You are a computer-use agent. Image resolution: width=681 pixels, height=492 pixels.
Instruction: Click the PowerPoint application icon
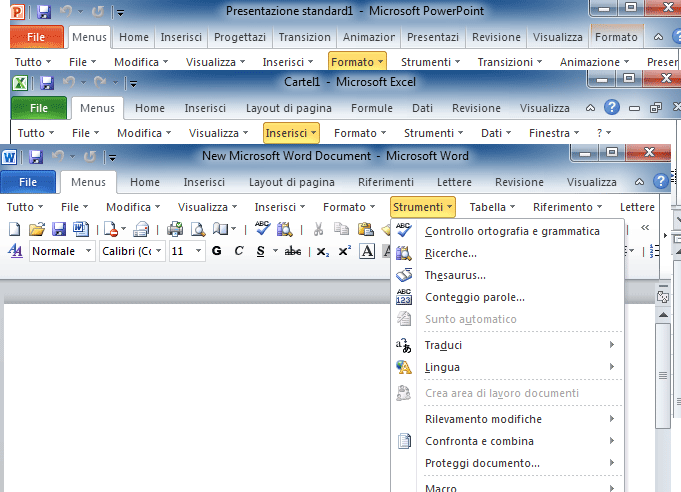tap(17, 12)
